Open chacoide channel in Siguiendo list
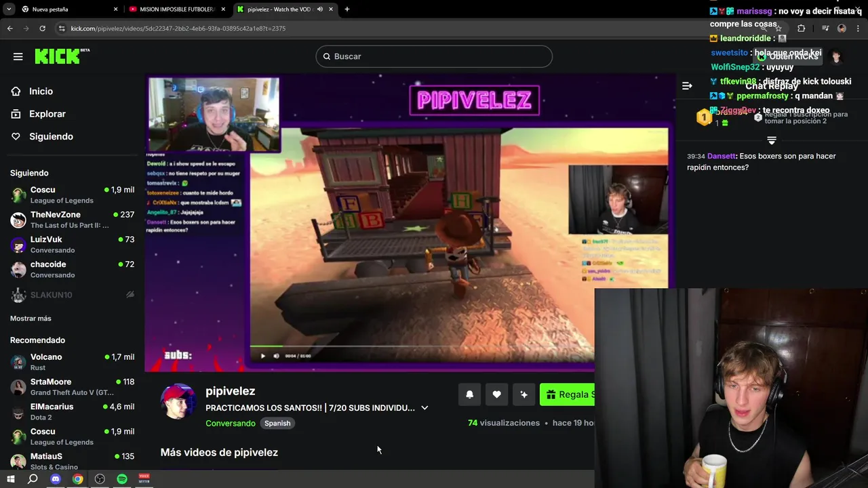This screenshot has width=868, height=488. (x=73, y=269)
